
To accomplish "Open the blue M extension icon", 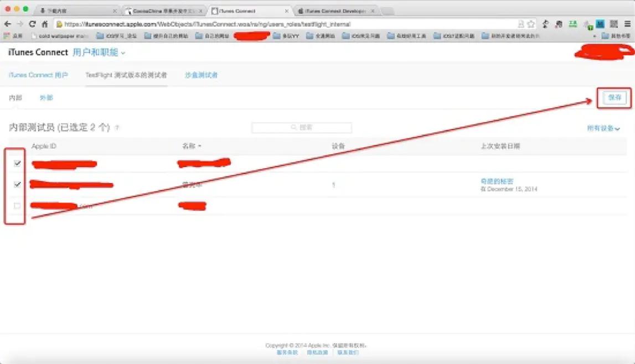I will click(600, 24).
